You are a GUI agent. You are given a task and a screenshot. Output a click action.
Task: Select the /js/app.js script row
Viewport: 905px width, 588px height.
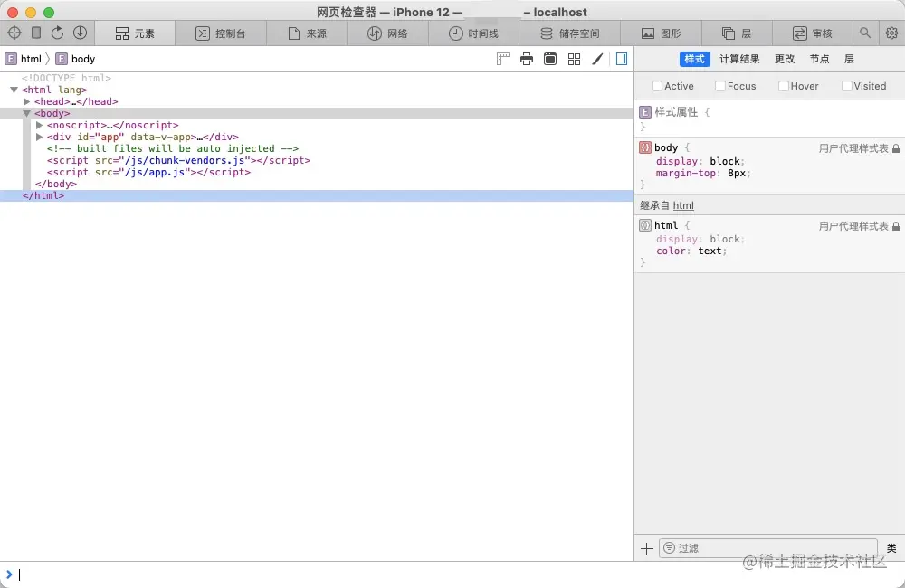(x=317, y=172)
